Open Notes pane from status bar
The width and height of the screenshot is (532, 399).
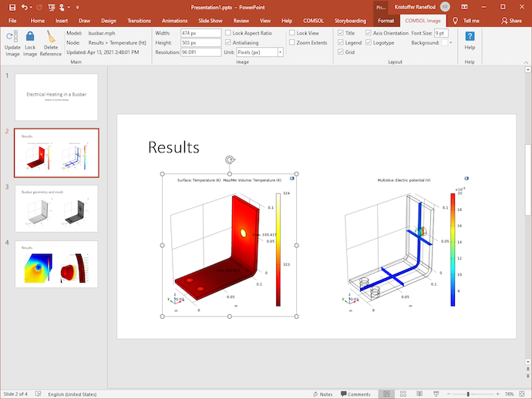pyautogui.click(x=322, y=394)
